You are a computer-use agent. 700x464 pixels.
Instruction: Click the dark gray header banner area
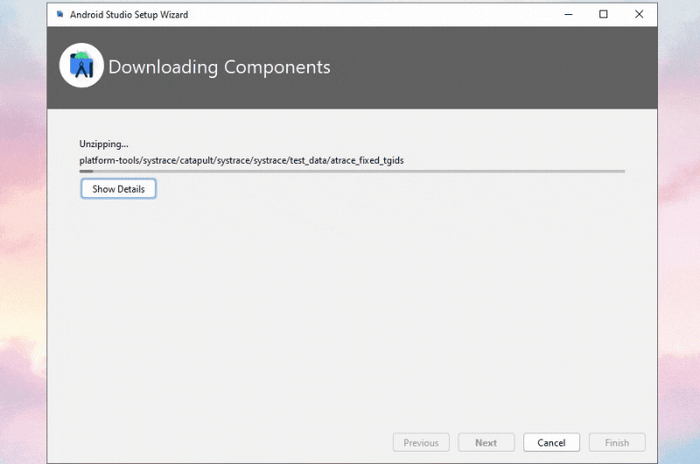[x=491, y=67]
